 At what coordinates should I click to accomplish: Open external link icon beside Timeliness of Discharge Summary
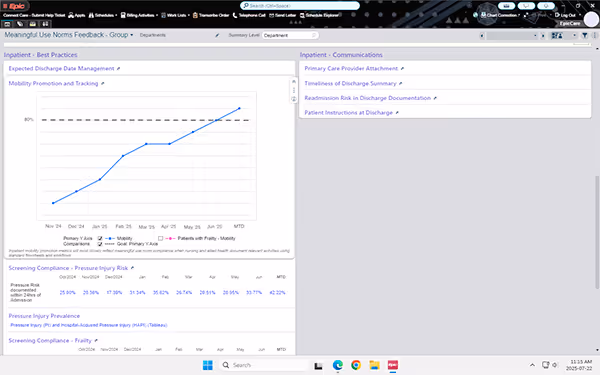pyautogui.click(x=401, y=83)
